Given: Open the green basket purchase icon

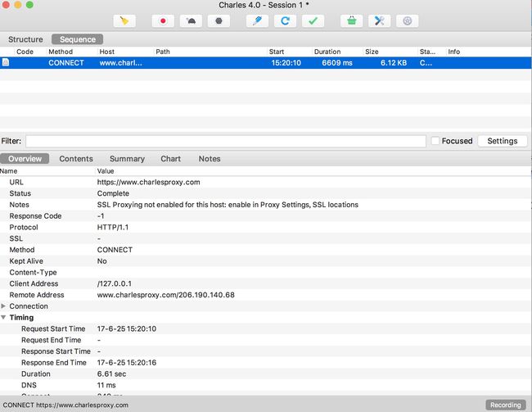Looking at the screenshot, I should [x=351, y=21].
